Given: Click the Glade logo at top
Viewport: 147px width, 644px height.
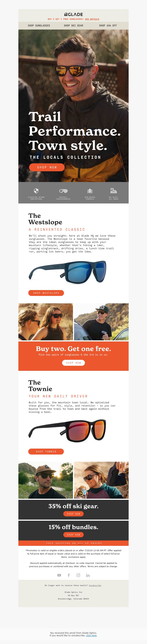Looking at the screenshot, I should [x=73, y=14].
